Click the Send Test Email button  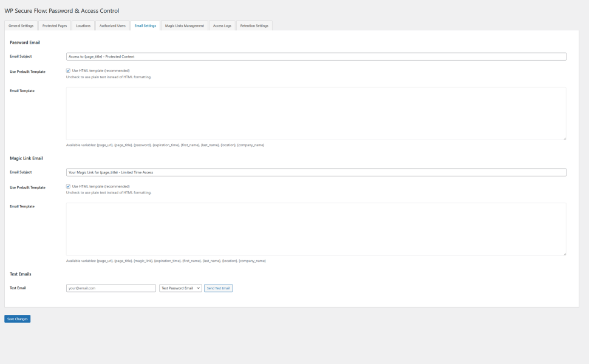218,288
